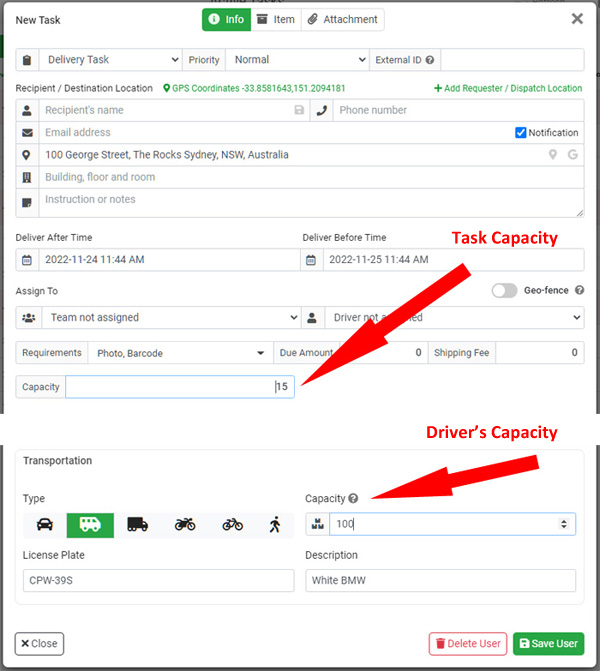Click the Geo-fence help icon
This screenshot has width=600, height=671.
579,290
